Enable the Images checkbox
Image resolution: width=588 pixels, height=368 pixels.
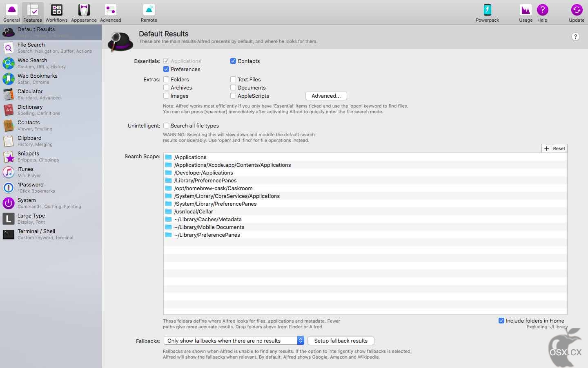(x=166, y=96)
